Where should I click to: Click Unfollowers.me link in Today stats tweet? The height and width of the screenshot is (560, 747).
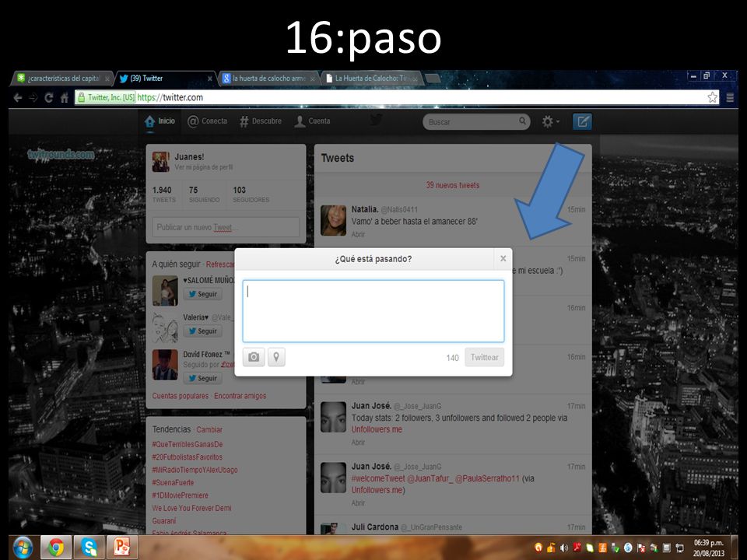(377, 429)
